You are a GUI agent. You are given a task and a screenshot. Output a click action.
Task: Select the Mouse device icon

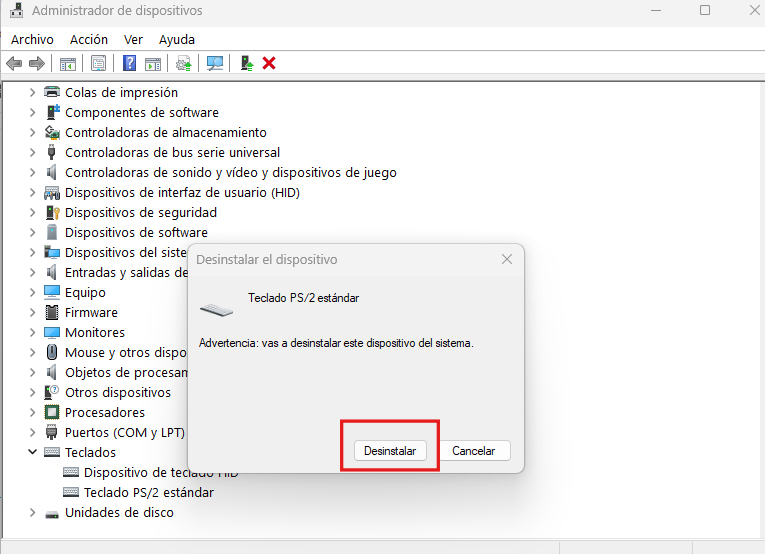[x=52, y=352]
